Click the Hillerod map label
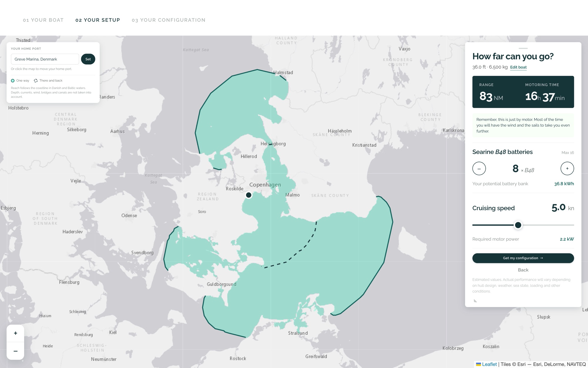Viewport: 588px width, 368px height. 249,156
